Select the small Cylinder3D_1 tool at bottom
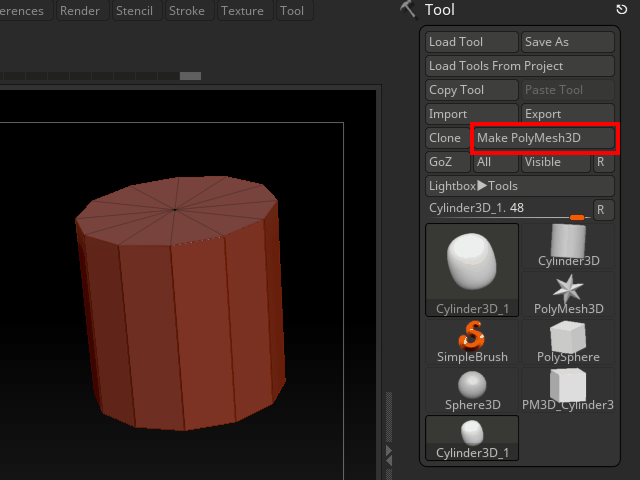Viewport: 640px width, 480px height. 472,438
